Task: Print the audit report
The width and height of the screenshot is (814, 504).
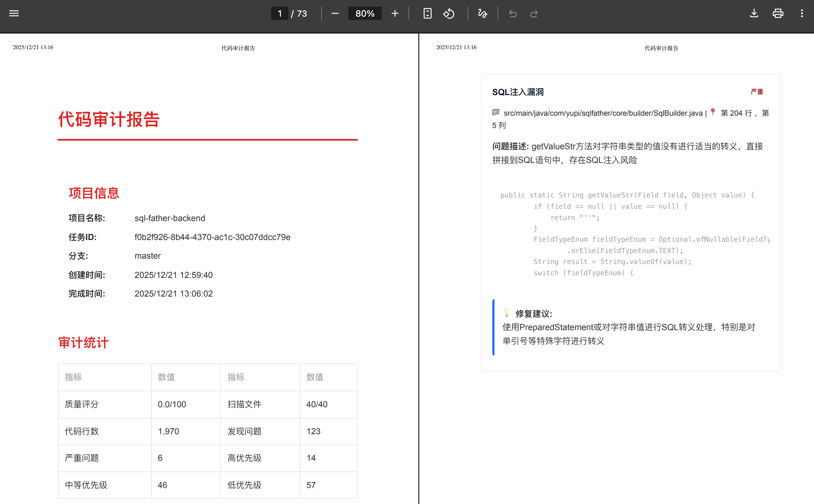Action: coord(778,13)
